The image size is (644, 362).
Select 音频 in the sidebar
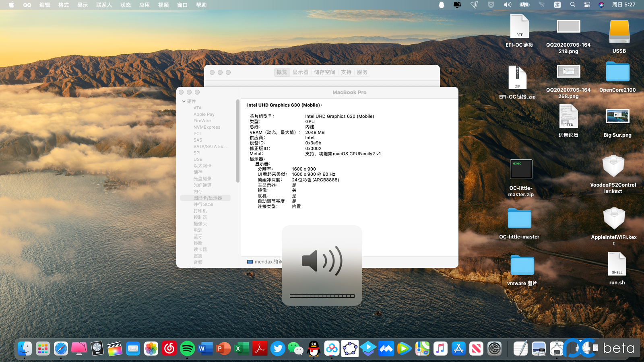198,262
